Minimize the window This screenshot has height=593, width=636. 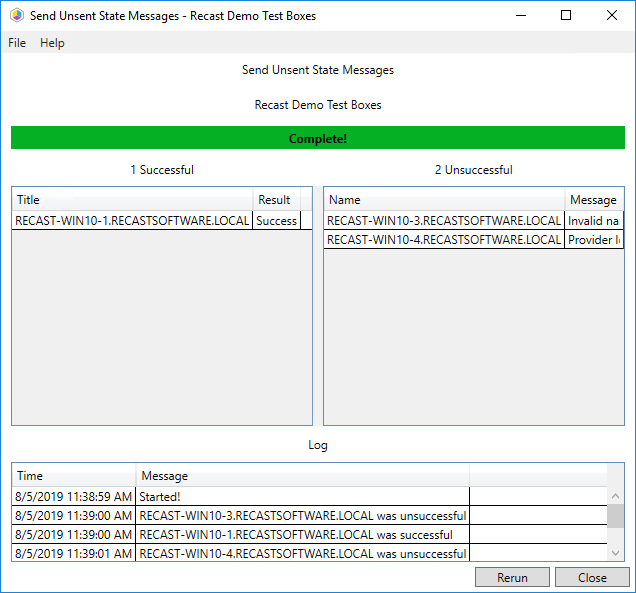click(x=521, y=15)
